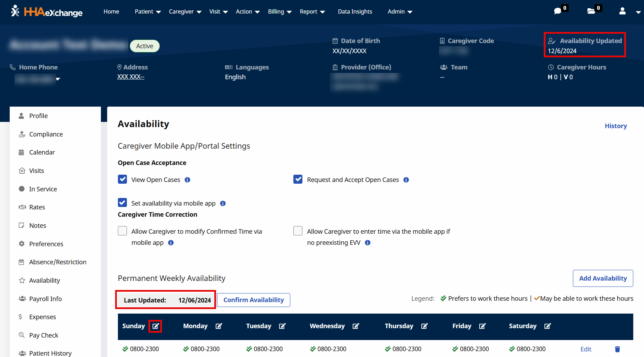Open the account chevron at top right
This screenshot has height=357, width=644.
tap(638, 11)
